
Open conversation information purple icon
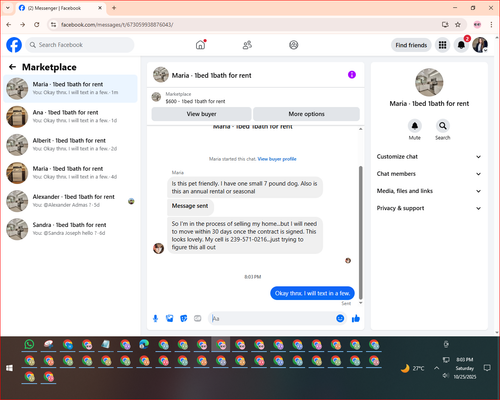(x=352, y=75)
